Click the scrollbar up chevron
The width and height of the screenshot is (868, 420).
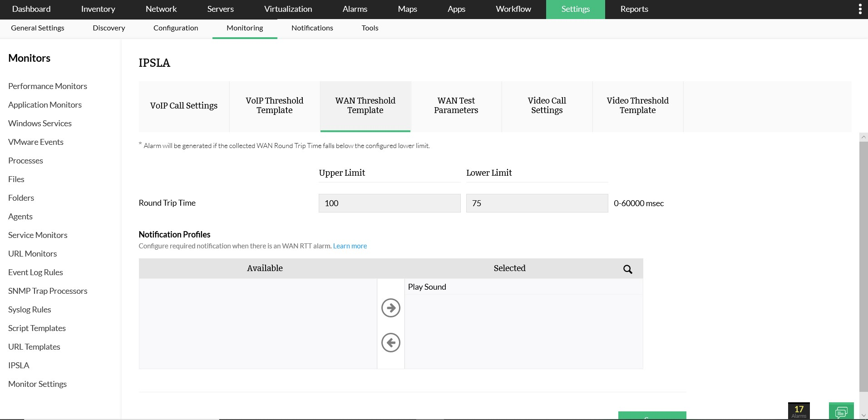(863, 136)
